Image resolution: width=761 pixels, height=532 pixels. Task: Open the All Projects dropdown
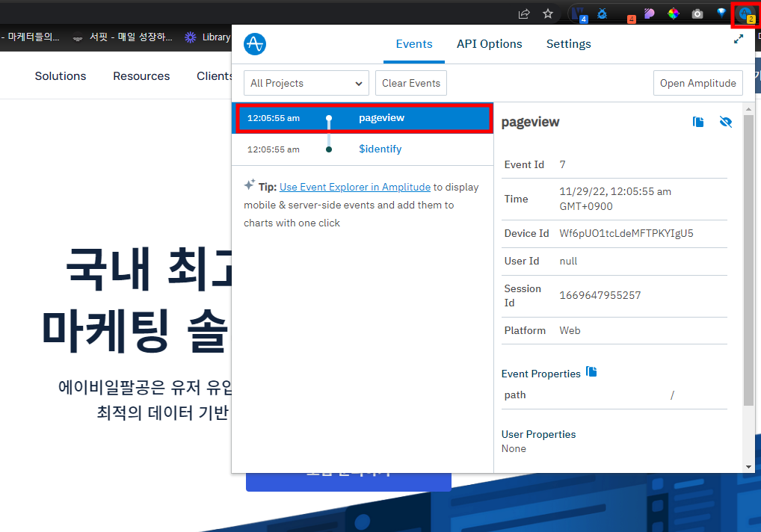point(306,83)
